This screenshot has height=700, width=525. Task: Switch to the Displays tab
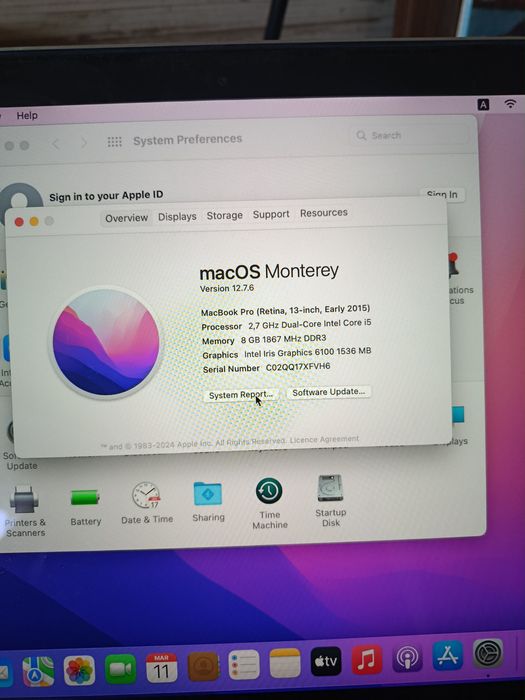(x=177, y=217)
